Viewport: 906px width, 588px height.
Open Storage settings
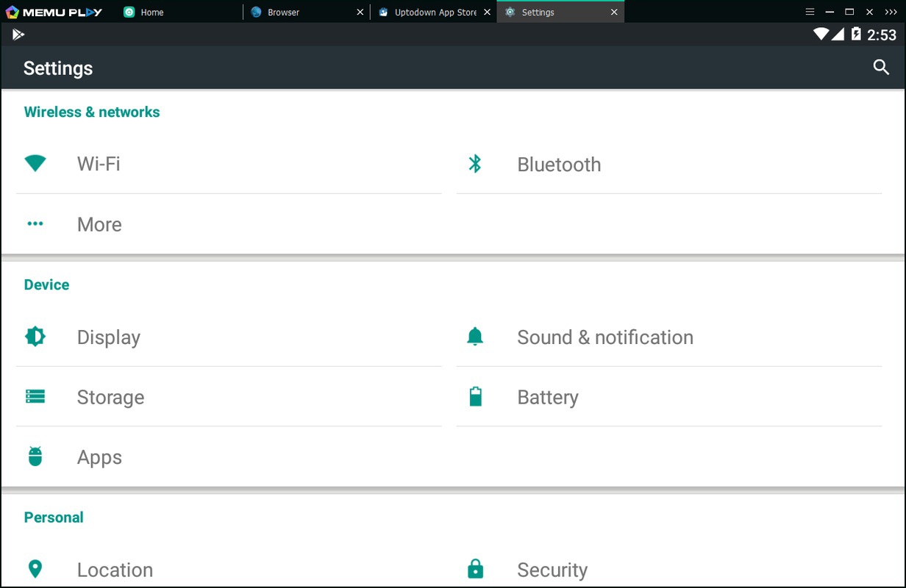click(x=229, y=397)
